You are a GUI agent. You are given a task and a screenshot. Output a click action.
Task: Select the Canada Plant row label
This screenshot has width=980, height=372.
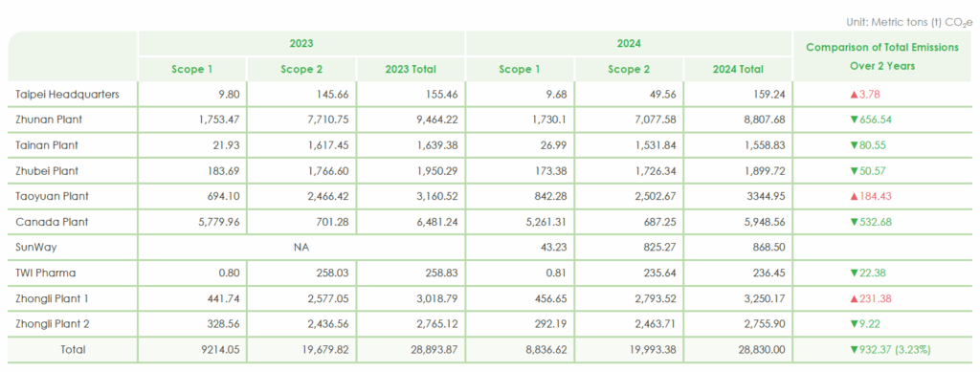coord(53,222)
